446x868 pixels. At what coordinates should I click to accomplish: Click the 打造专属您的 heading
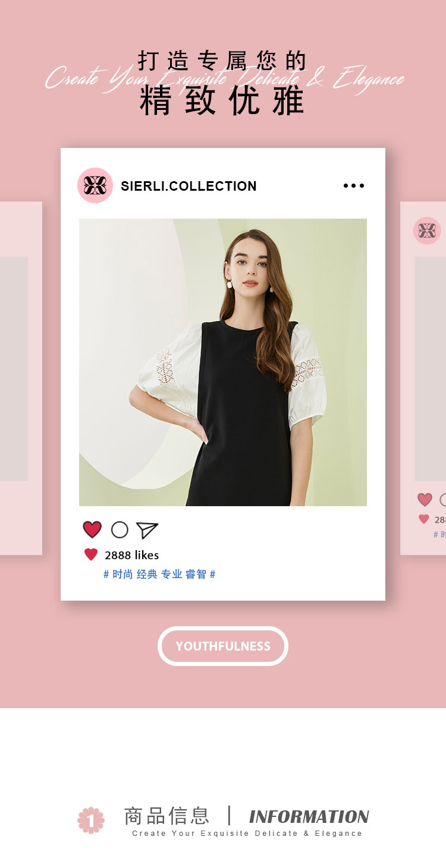coord(222,61)
